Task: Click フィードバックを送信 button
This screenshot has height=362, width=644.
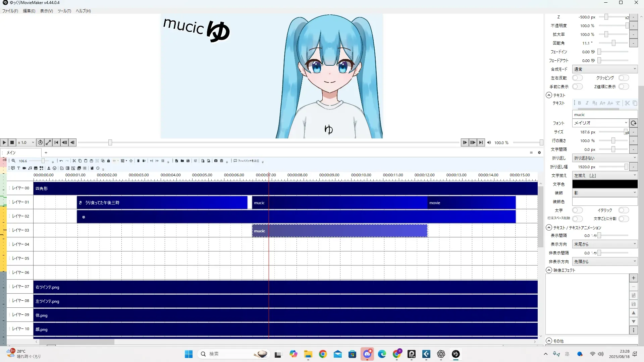Action: (x=247, y=161)
